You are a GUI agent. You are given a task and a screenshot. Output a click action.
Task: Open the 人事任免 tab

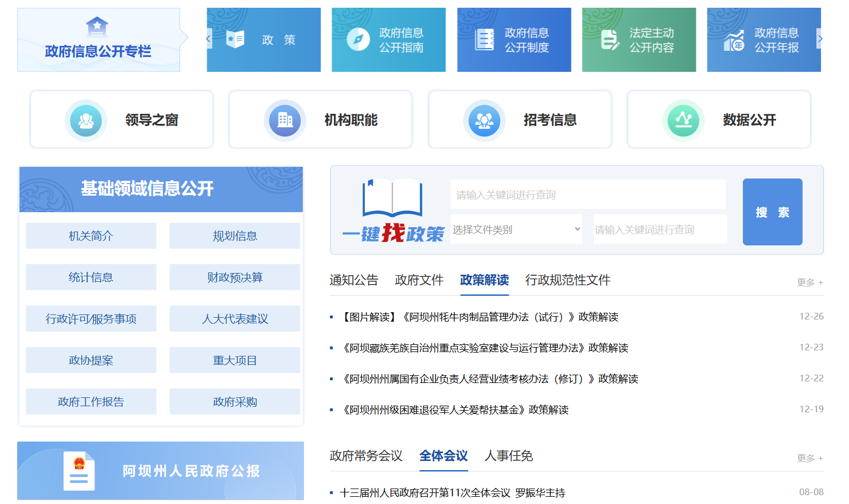click(509, 456)
